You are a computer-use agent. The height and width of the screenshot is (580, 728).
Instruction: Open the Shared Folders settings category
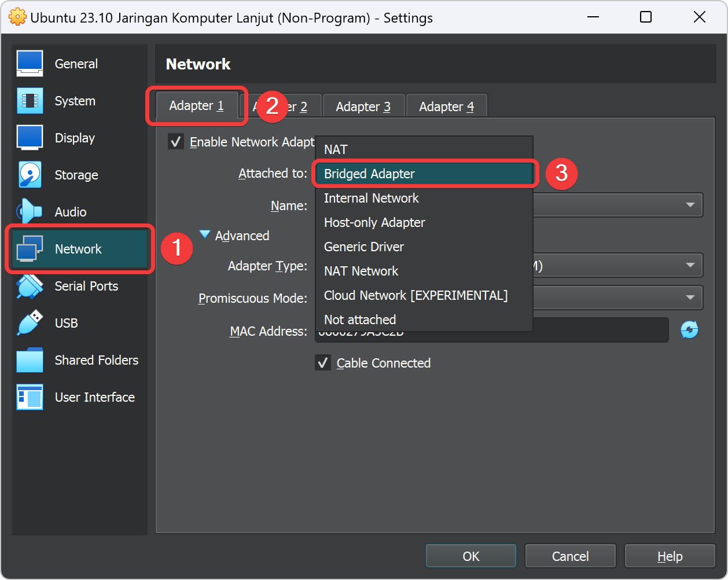coord(80,360)
